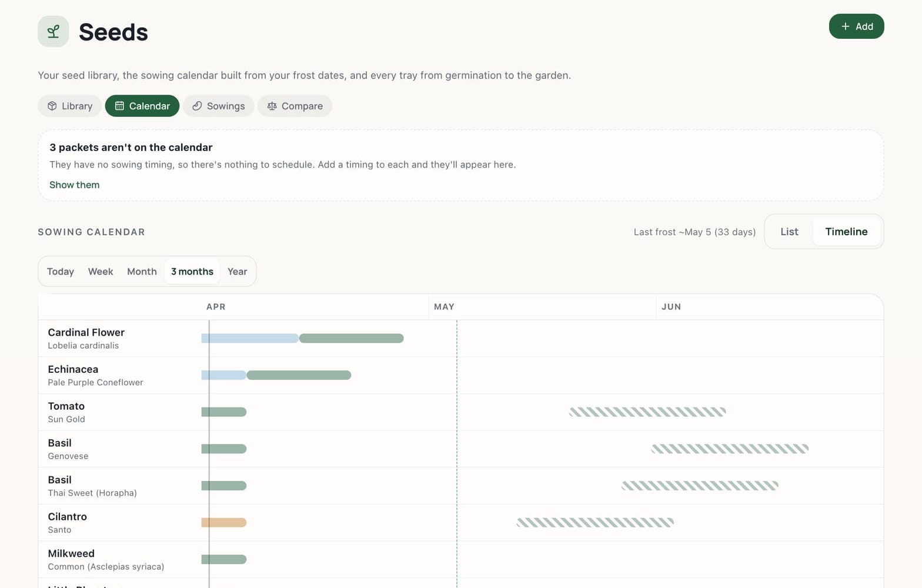This screenshot has width=922, height=588.
Task: Click Basil Genovese striped transplant bar
Action: click(x=730, y=449)
